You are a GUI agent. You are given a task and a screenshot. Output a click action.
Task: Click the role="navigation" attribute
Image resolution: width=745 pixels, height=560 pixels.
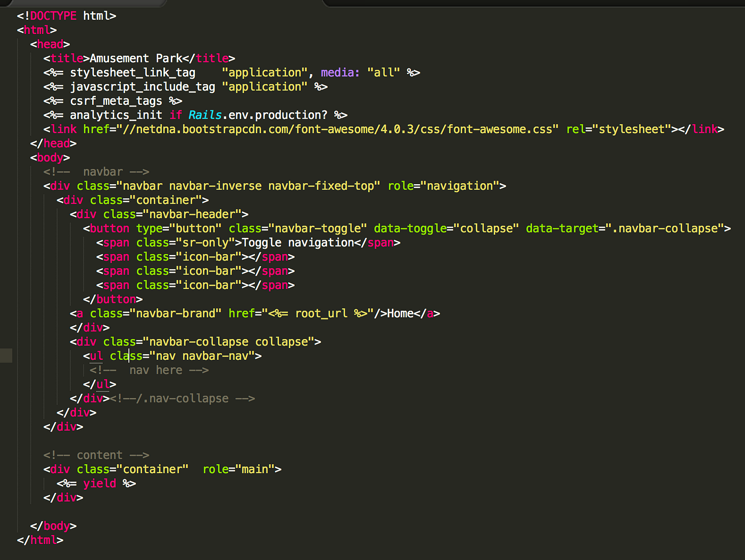[444, 186]
